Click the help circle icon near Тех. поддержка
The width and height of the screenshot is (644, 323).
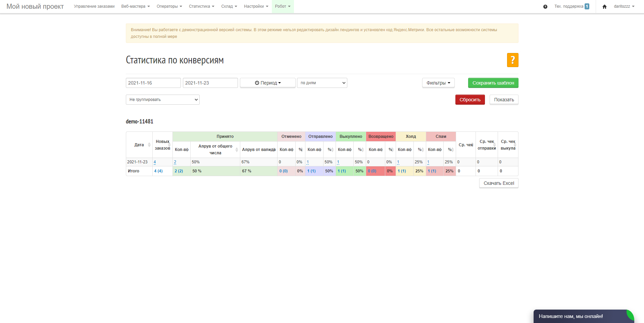coord(545,7)
